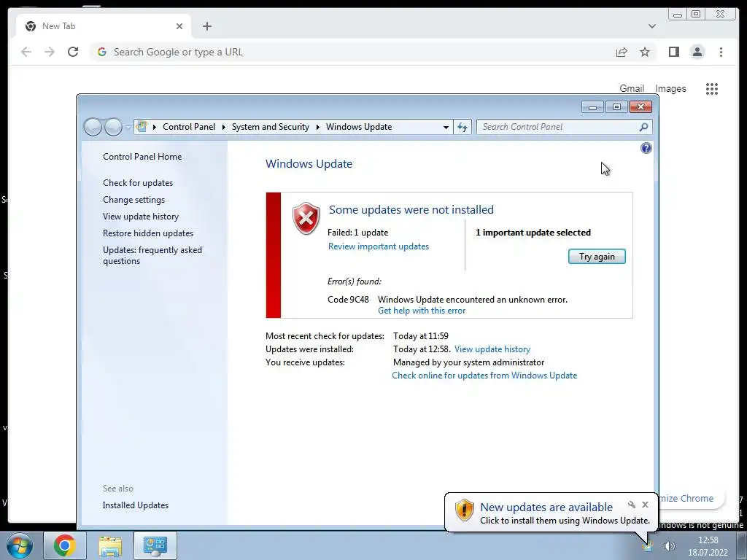Click Chrome's share page icon
747x560 pixels.
(622, 52)
